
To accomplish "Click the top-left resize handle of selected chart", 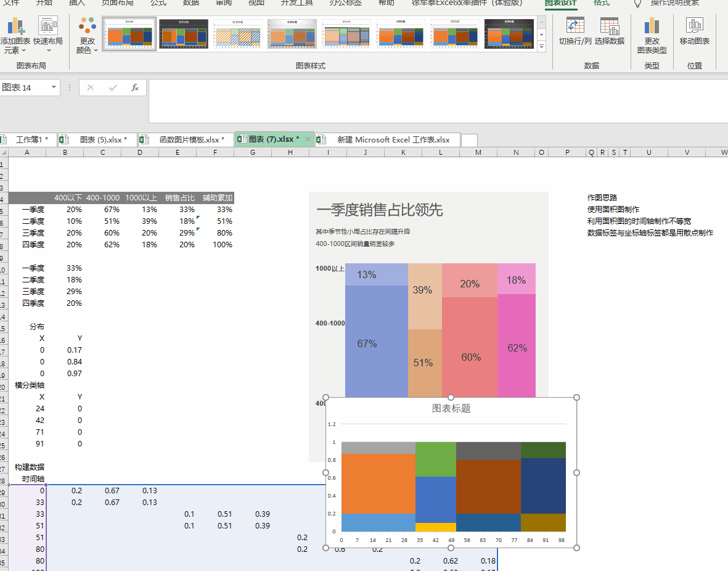I will point(326,397).
